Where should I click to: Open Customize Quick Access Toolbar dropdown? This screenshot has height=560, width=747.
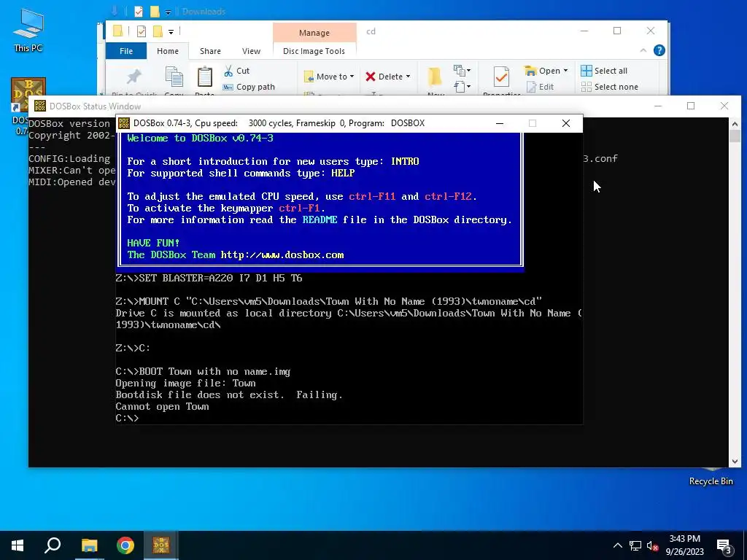[171, 32]
